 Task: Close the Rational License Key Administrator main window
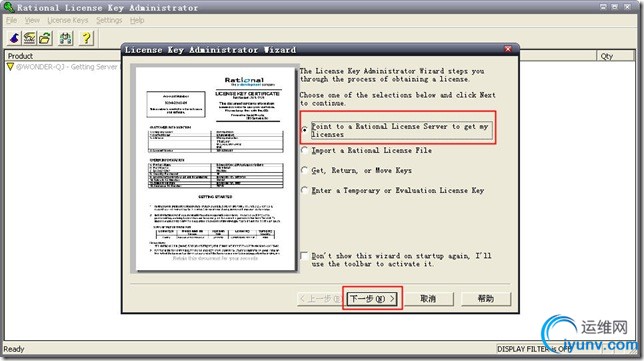click(627, 7)
